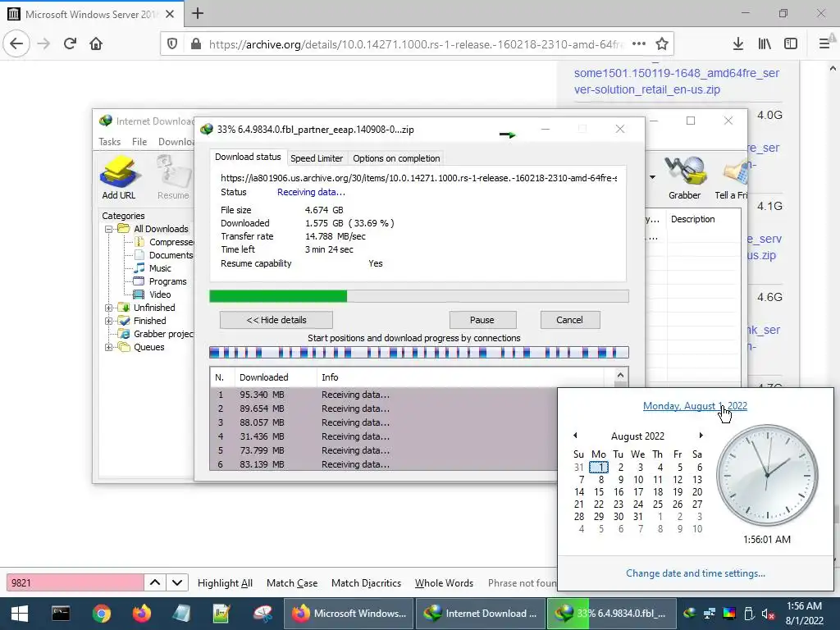Viewport: 840px width, 630px height.
Task: Toggle Match Case in find bar
Action: click(x=292, y=583)
